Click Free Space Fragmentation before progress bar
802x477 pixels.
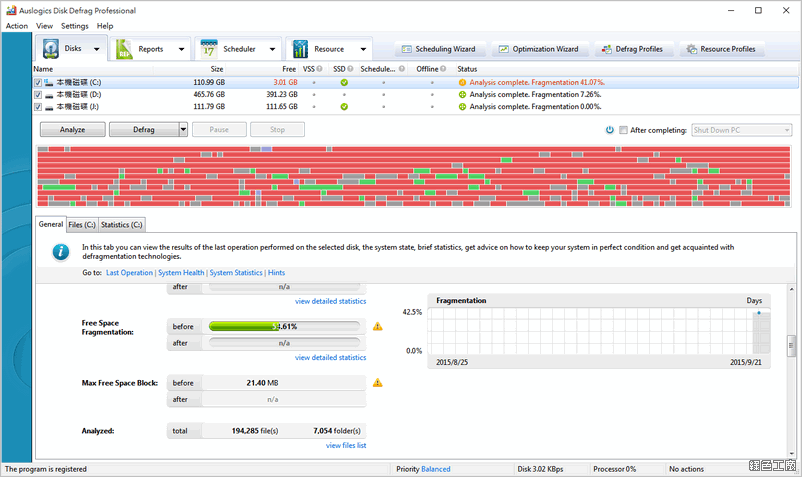pyautogui.click(x=284, y=326)
